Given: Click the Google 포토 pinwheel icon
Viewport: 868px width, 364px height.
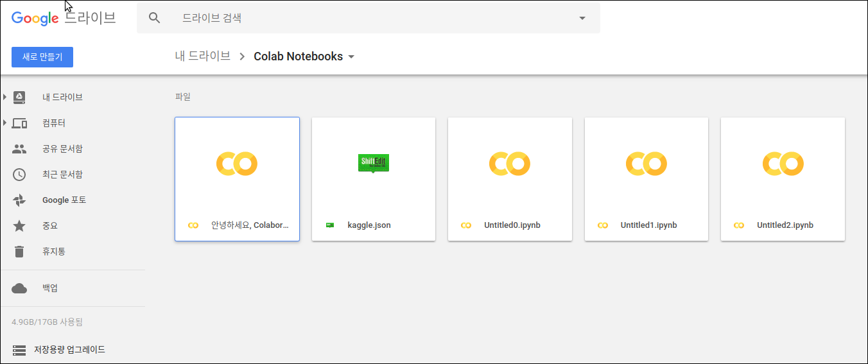Looking at the screenshot, I should coord(19,200).
